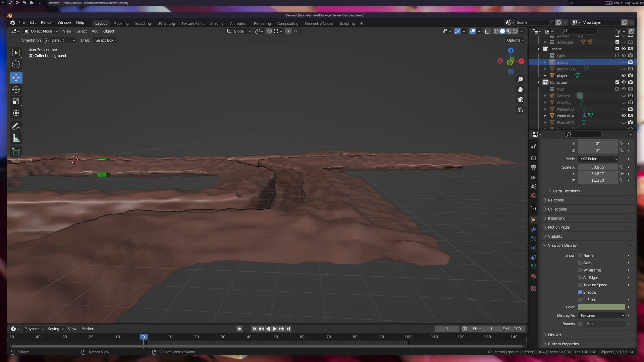This screenshot has height=362, width=644.
Task: Click the Add Cube tool
Action: pyautogui.click(x=16, y=152)
